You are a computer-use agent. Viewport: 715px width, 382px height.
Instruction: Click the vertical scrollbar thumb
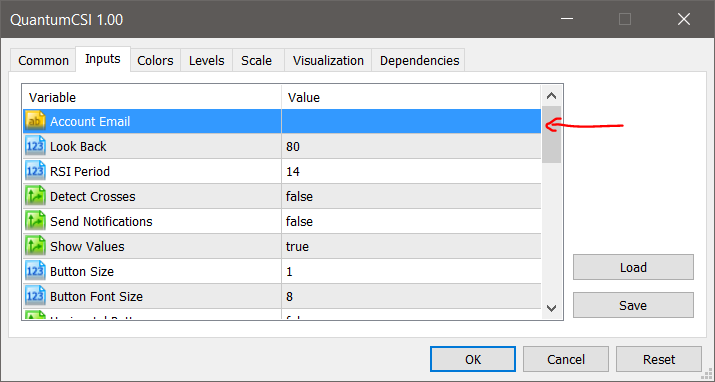tap(551, 134)
